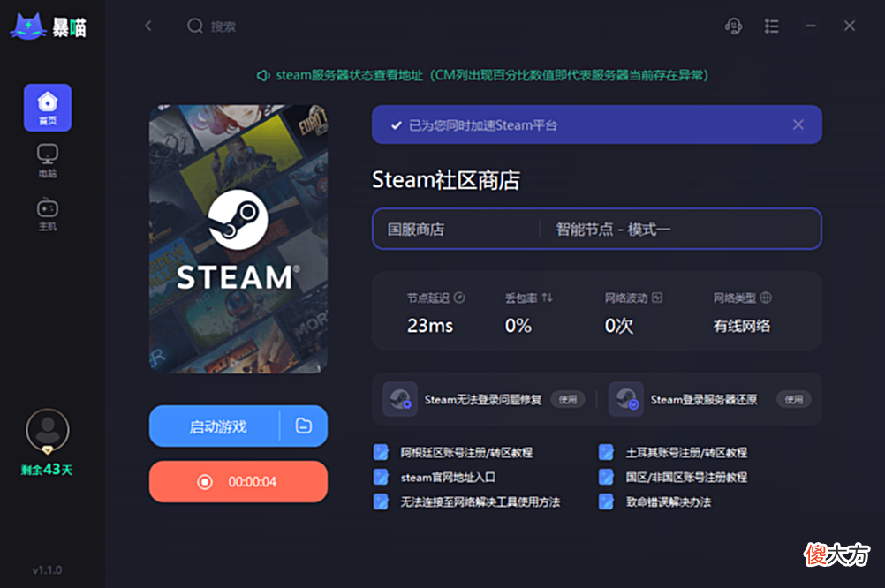Open the 首页 home tab

tap(48, 108)
